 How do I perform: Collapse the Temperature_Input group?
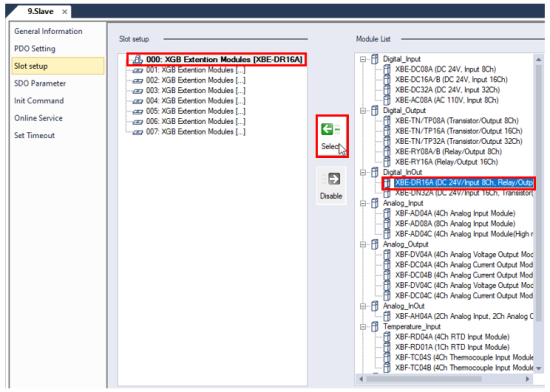[363, 327]
